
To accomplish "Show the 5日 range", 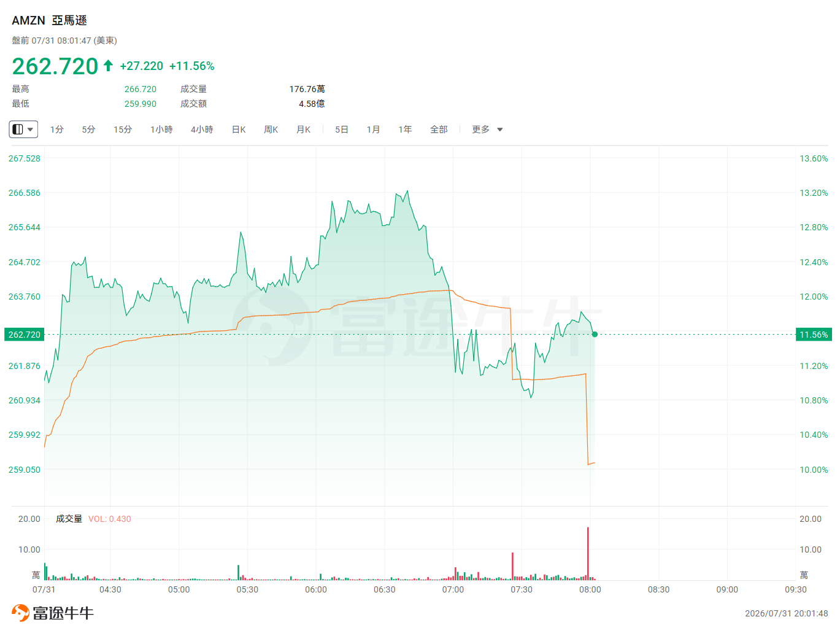I will (342, 130).
